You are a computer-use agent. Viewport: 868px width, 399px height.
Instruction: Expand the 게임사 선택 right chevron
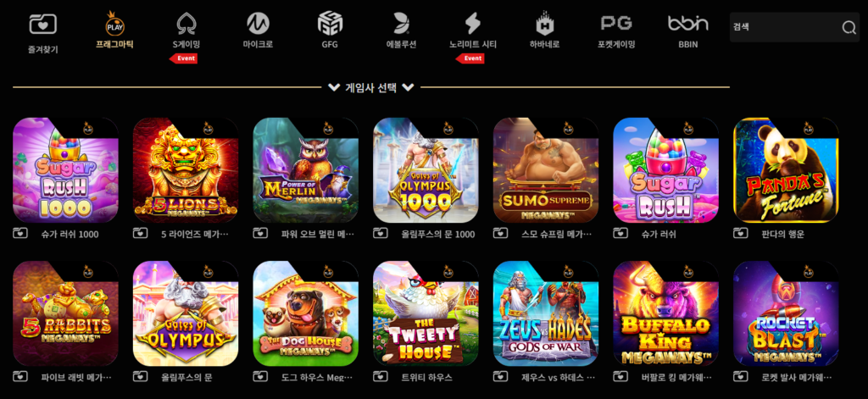pos(408,87)
